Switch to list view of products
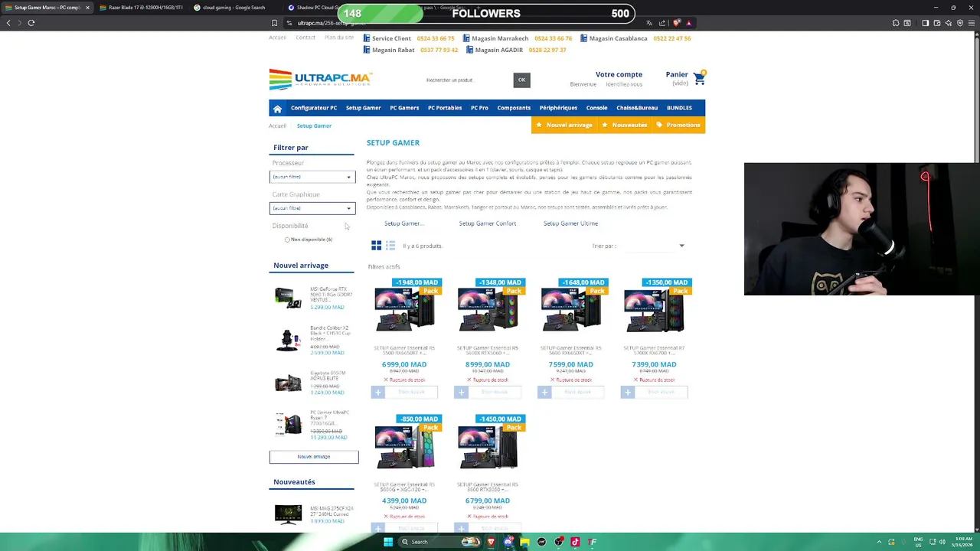980x551 pixels. pos(390,246)
